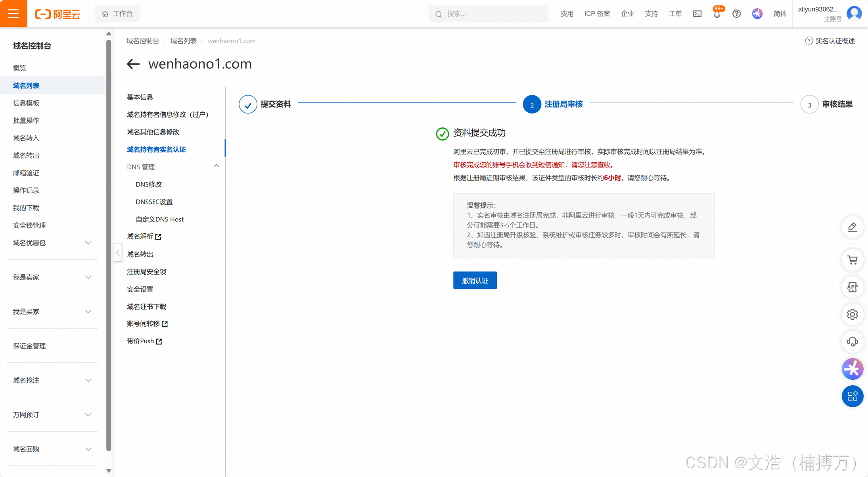Open the floating settings gear icon
Image resolution: width=868 pixels, height=477 pixels.
(852, 314)
